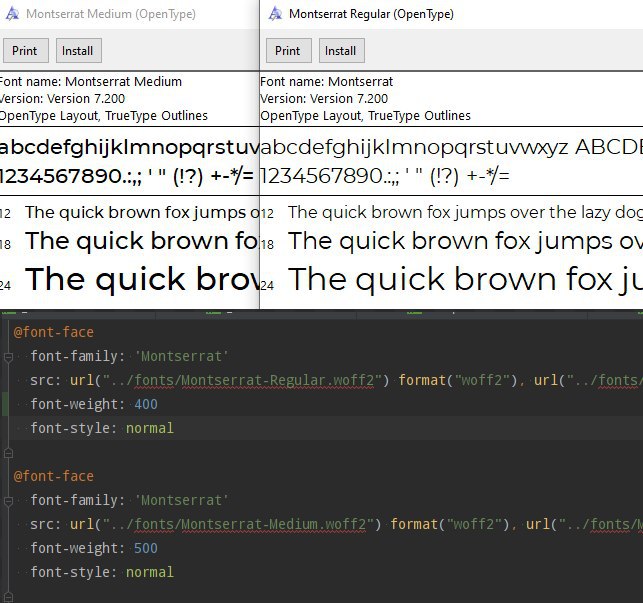
Task: Collapse the second @font-face block fold marker
Action: click(x=8, y=501)
